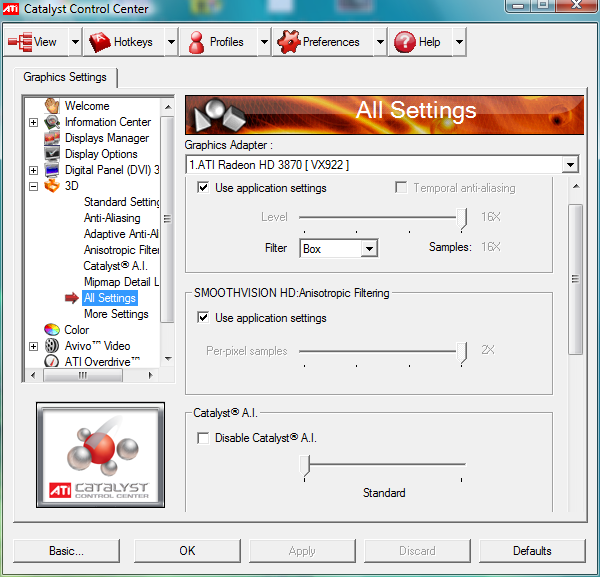Toggle anti-aliasing Use application settings checkbox
Image resolution: width=600 pixels, height=577 pixels.
coord(203,187)
